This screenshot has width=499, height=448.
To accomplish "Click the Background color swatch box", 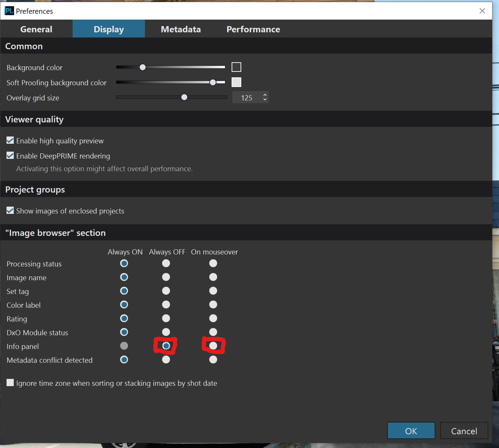I will click(x=236, y=67).
